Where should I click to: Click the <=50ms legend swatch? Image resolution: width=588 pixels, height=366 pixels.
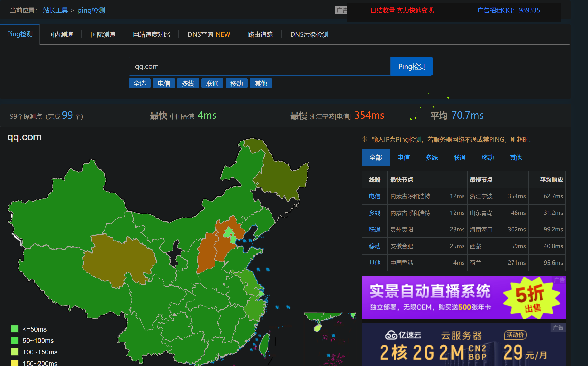pyautogui.click(x=15, y=329)
